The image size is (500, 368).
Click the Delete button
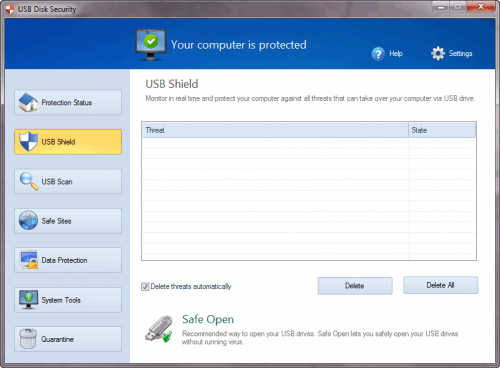tap(355, 286)
